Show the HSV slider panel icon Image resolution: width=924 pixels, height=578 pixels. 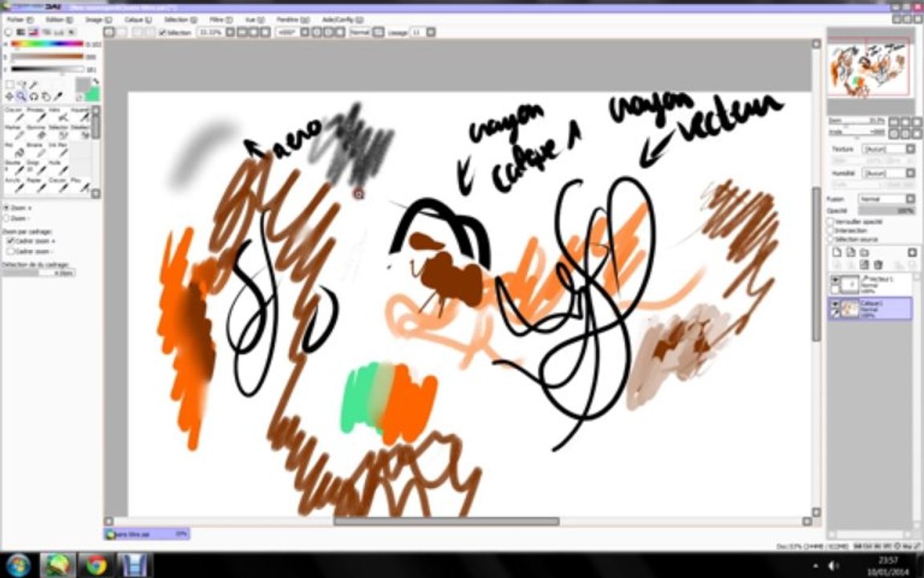[x=33, y=32]
